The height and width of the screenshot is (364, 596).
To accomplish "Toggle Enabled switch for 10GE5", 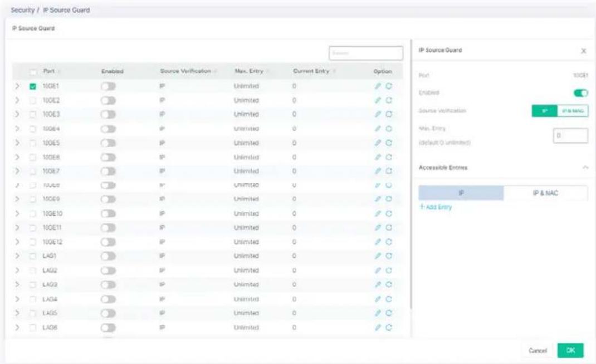I will (108, 143).
